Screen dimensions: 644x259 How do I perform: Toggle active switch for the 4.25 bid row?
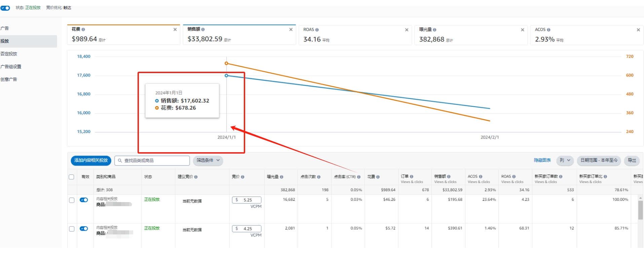(84, 229)
